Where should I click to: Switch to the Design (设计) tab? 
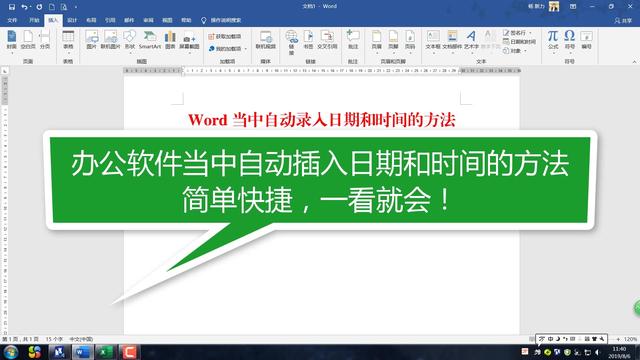click(x=72, y=20)
